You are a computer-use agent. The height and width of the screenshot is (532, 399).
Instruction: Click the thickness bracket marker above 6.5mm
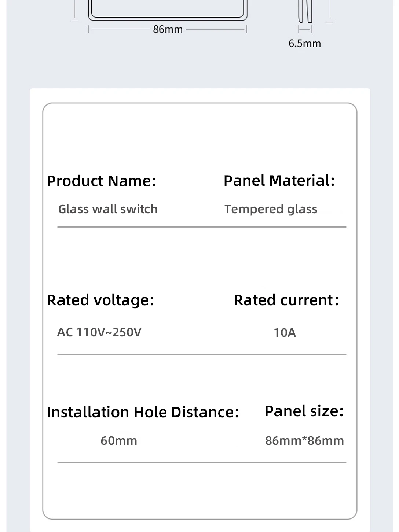coord(305,29)
